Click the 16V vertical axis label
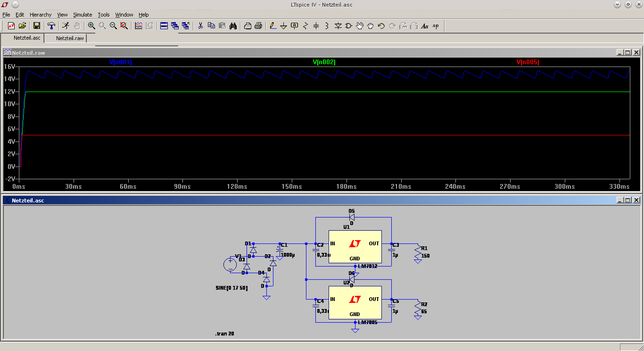This screenshot has height=351, width=644. click(x=10, y=67)
